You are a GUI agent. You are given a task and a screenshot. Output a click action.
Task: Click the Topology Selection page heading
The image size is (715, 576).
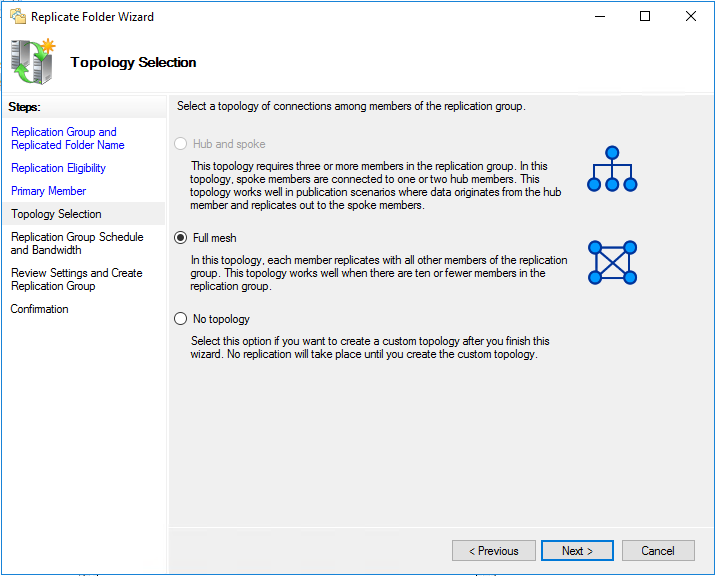133,62
